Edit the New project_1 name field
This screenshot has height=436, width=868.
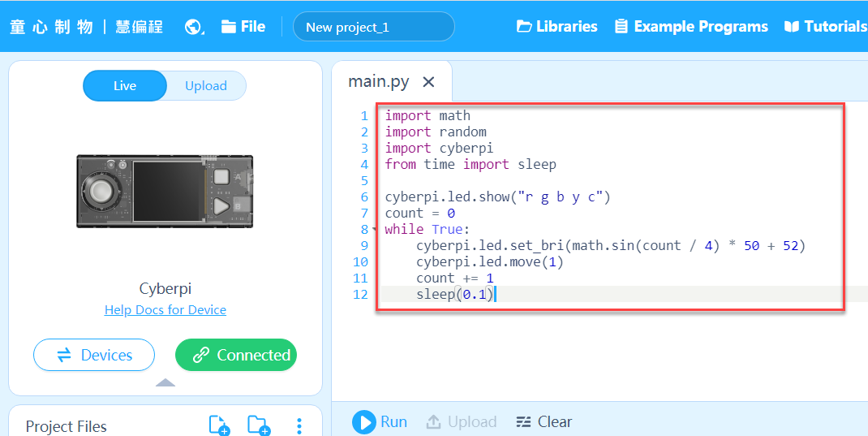click(374, 27)
